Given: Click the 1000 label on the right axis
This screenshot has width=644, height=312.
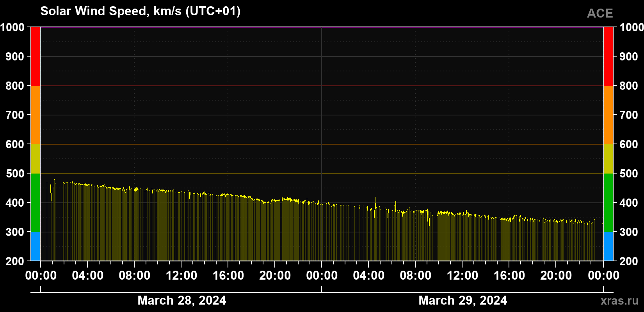Looking at the screenshot, I should pos(632,27).
